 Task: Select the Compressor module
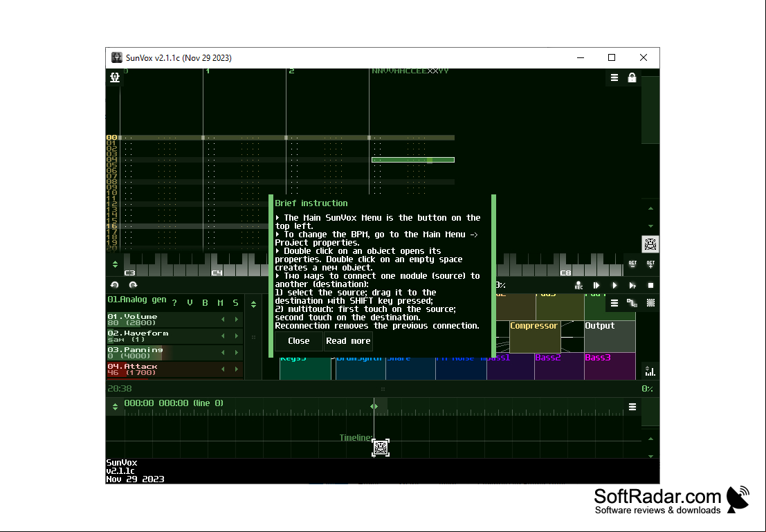(x=534, y=337)
